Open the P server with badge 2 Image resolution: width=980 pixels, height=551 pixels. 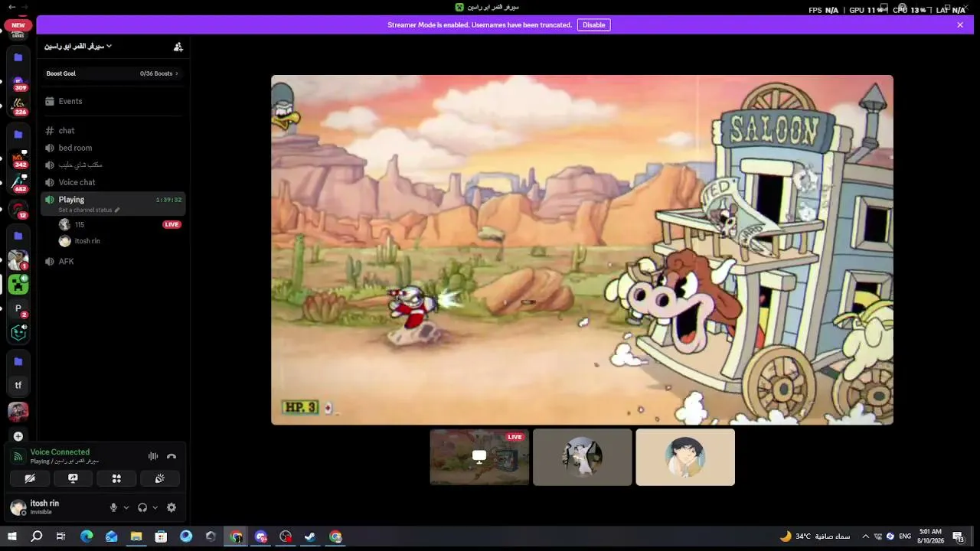[18, 309]
